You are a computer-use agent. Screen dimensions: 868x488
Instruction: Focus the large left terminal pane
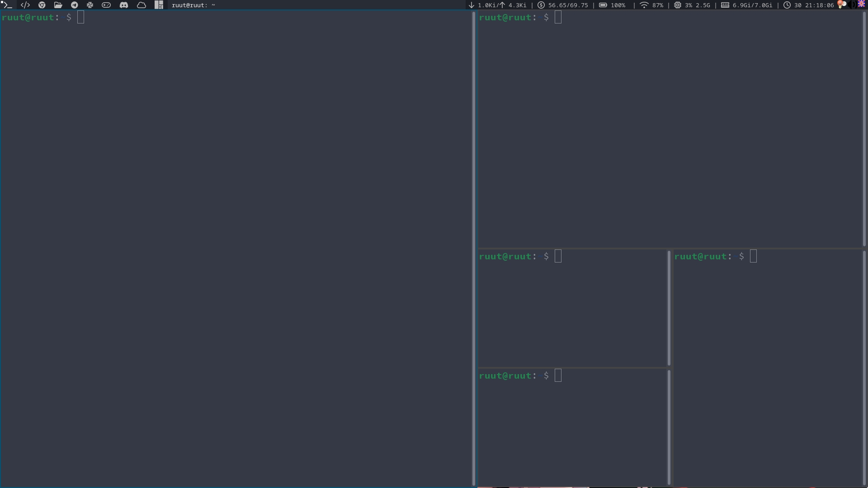(235, 249)
